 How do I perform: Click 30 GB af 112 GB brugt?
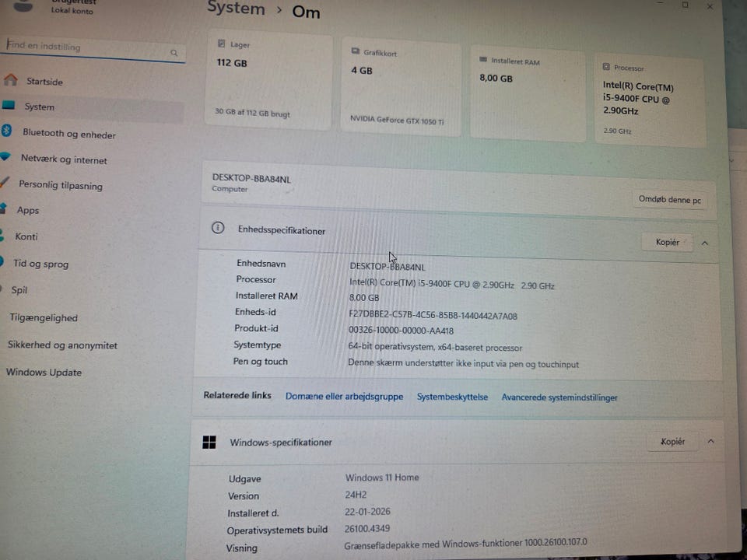[x=252, y=113]
